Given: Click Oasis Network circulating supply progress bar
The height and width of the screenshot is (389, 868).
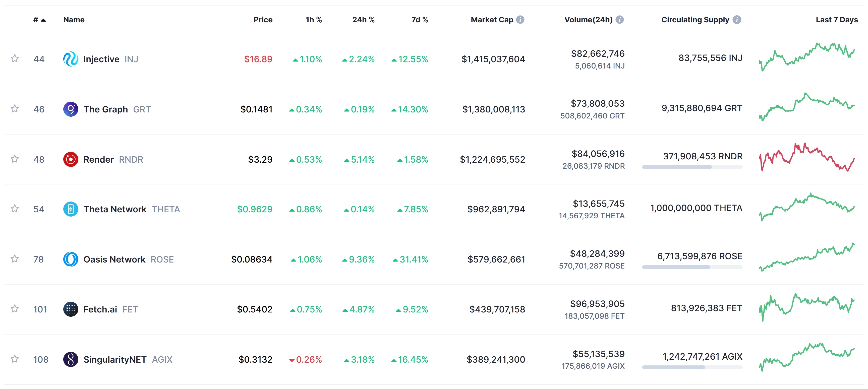Looking at the screenshot, I should 692,267.
